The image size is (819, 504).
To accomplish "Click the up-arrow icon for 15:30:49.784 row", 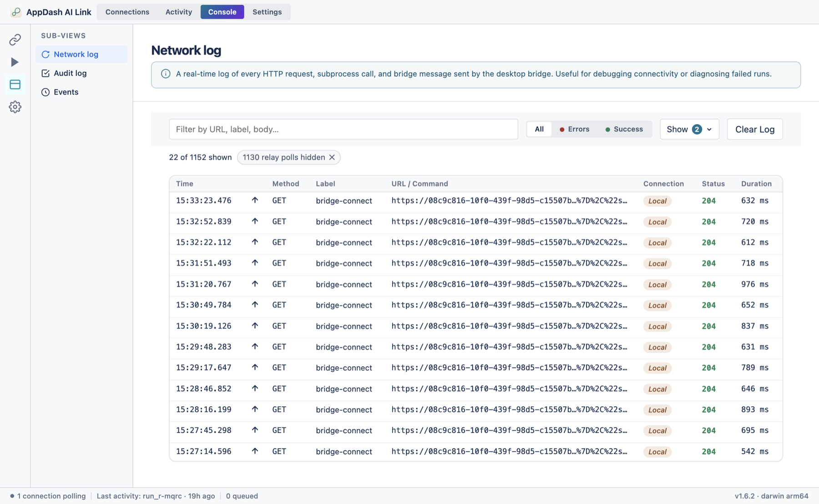I will click(255, 305).
